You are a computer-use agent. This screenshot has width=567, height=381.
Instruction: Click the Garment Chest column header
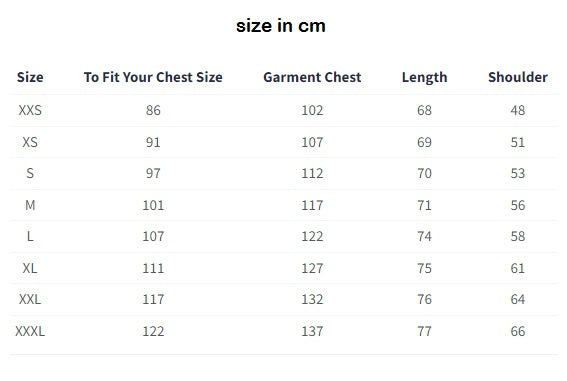tap(312, 77)
